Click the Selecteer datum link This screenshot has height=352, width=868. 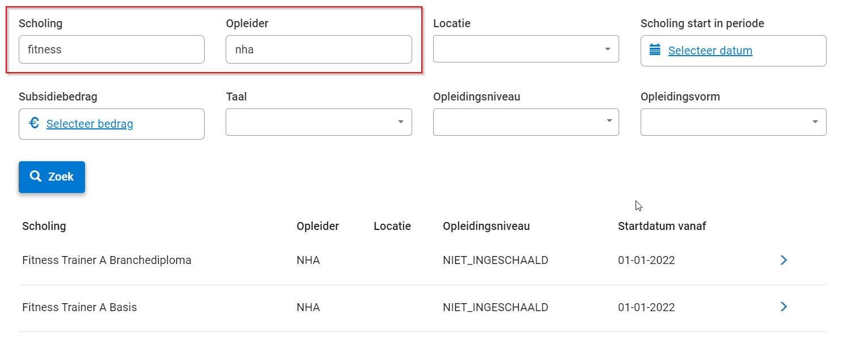coord(710,51)
